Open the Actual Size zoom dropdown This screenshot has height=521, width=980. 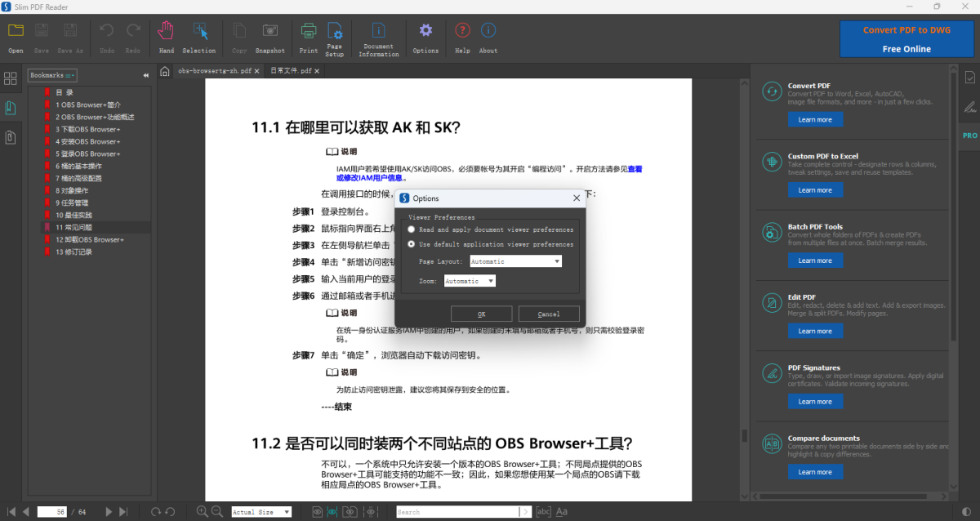(261, 512)
